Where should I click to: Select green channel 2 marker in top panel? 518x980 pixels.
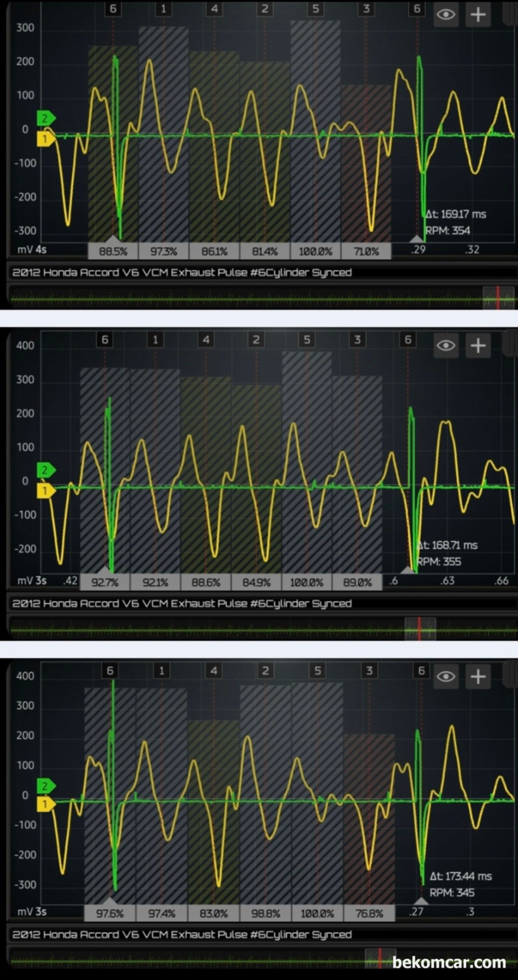pos(46,118)
